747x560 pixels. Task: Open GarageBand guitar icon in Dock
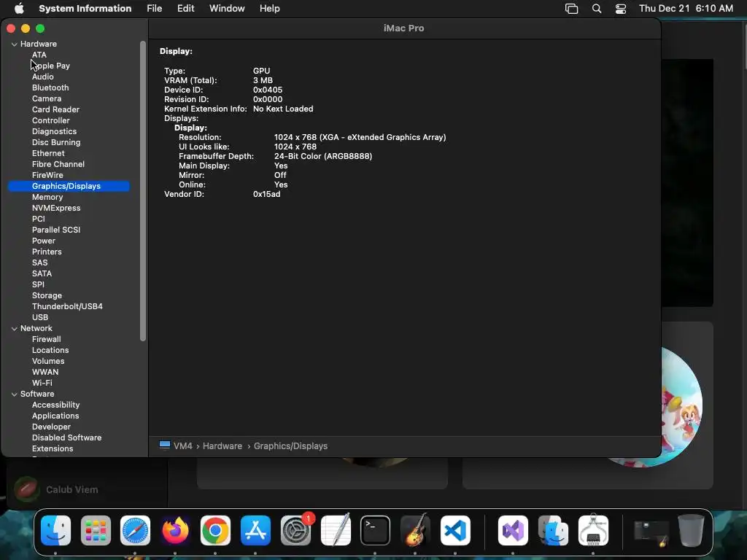coord(415,531)
